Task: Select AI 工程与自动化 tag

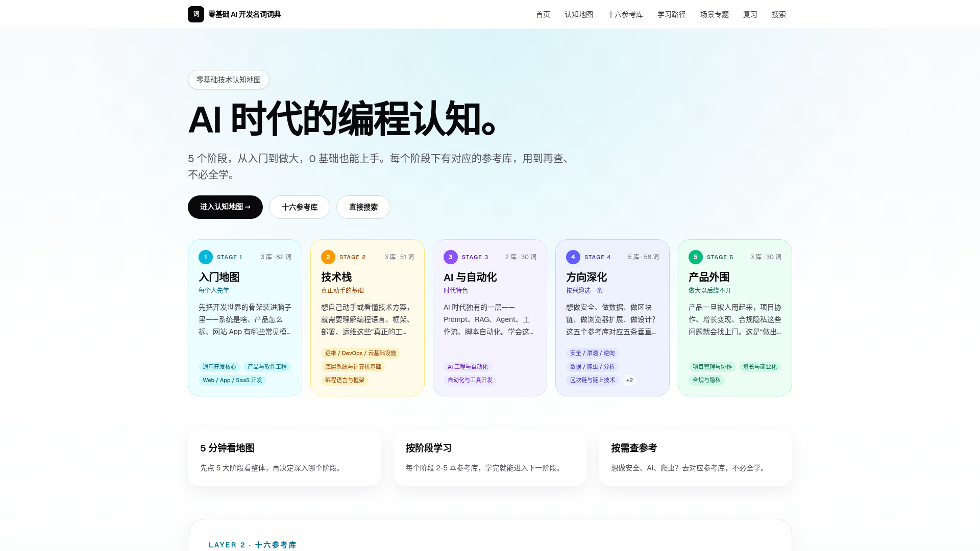Action: click(x=468, y=367)
